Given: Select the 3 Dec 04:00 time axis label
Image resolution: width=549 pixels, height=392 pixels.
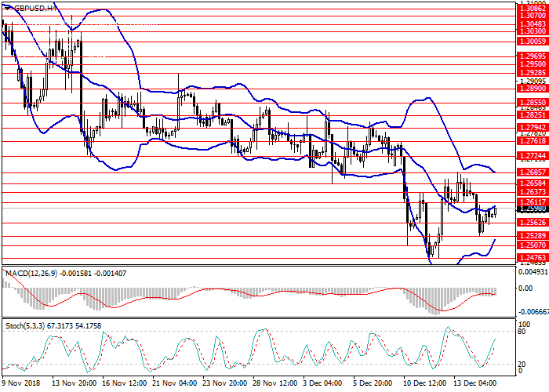Looking at the screenshot, I should (323, 385).
